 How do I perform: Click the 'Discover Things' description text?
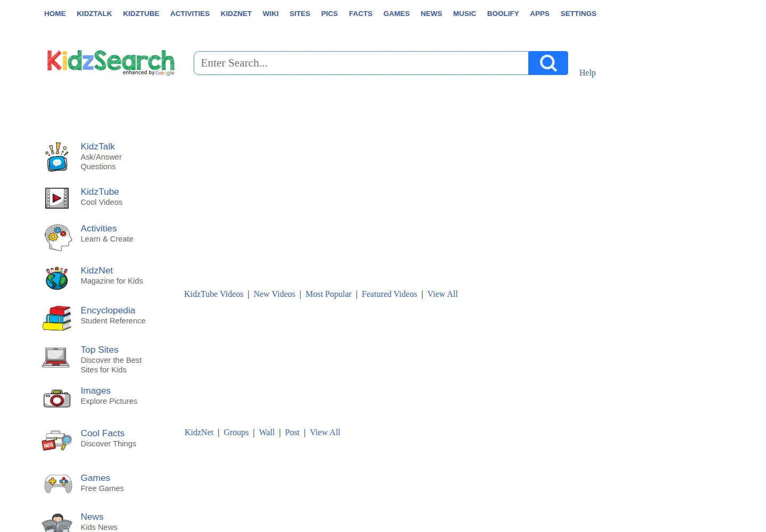108,444
